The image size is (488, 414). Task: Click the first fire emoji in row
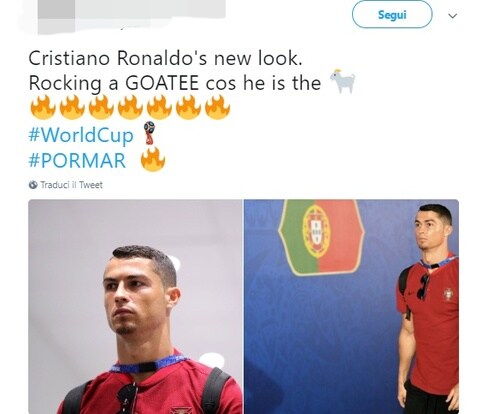43,107
